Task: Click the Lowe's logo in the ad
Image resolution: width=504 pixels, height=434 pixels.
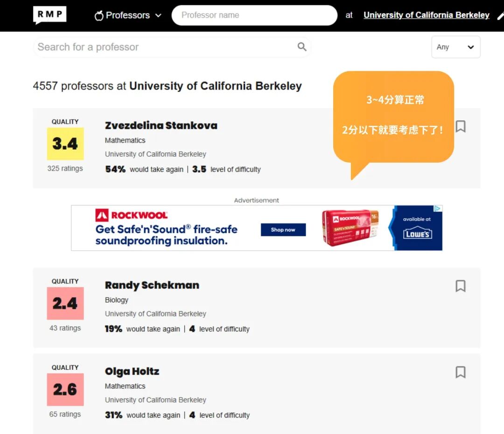Action: pos(417,233)
